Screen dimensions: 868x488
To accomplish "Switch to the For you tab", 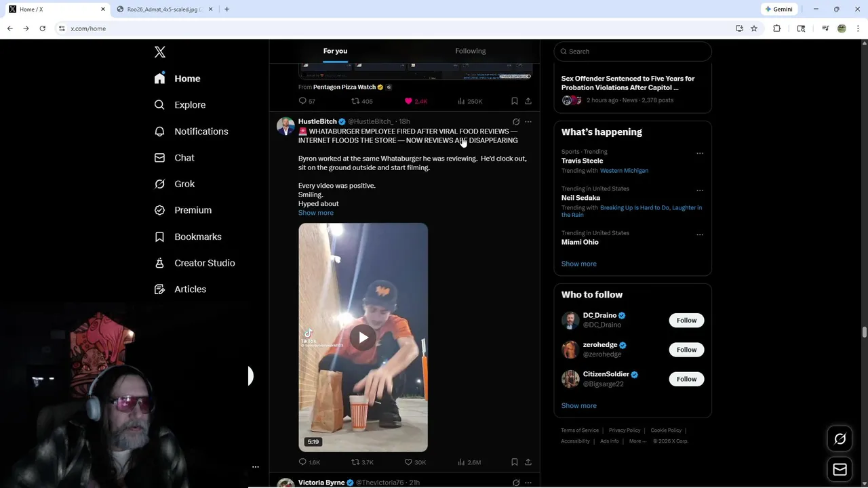I will pos(335,51).
